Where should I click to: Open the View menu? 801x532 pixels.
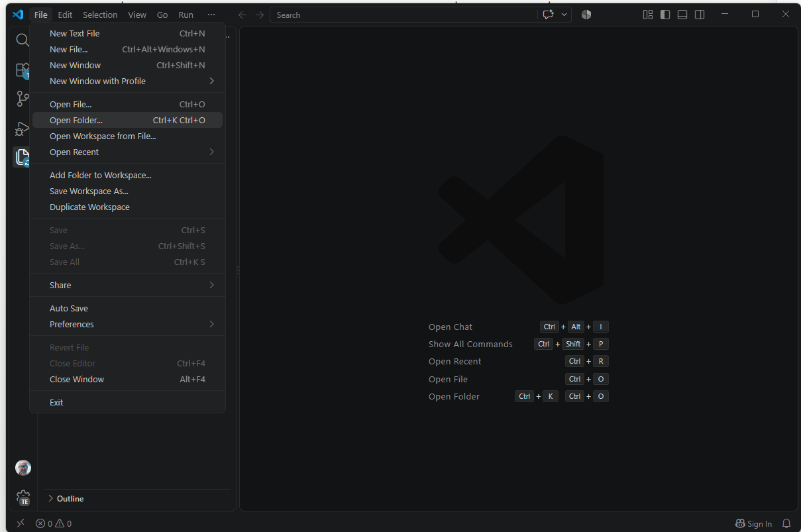click(137, 15)
